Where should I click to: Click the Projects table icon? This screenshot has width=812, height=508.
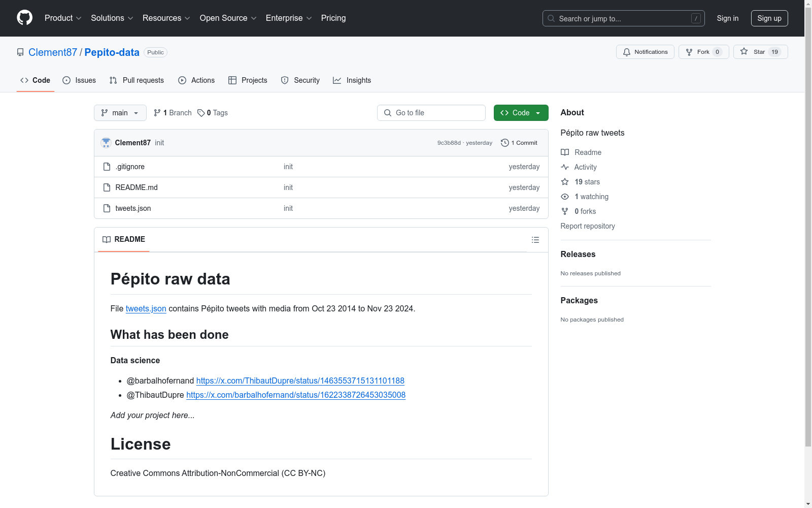click(232, 80)
